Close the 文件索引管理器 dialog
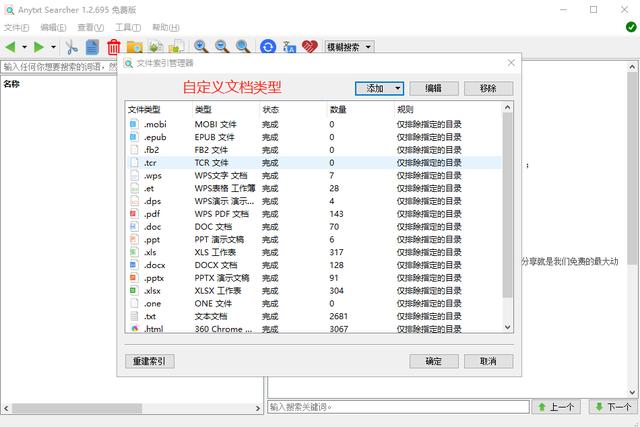The image size is (640, 427). [x=511, y=63]
